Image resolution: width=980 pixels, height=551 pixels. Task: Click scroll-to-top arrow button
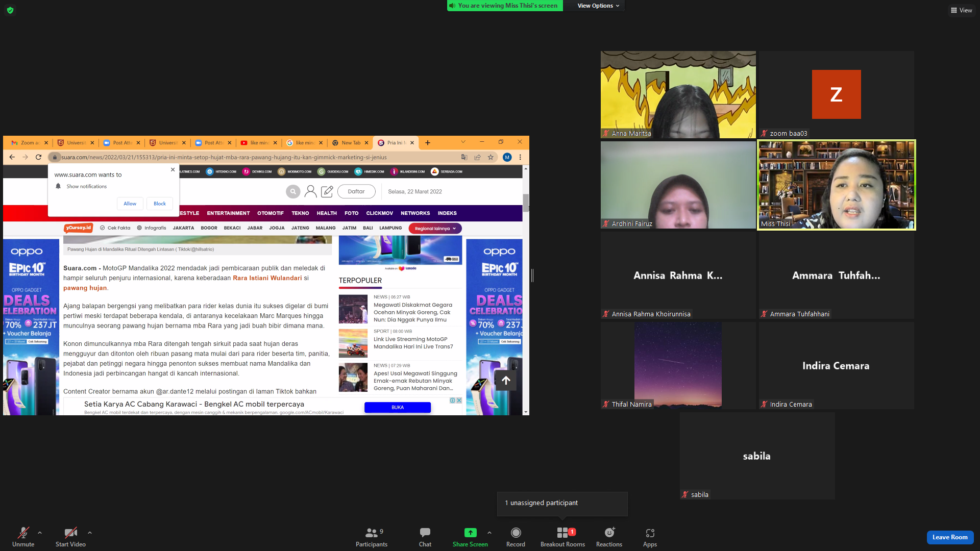point(506,380)
